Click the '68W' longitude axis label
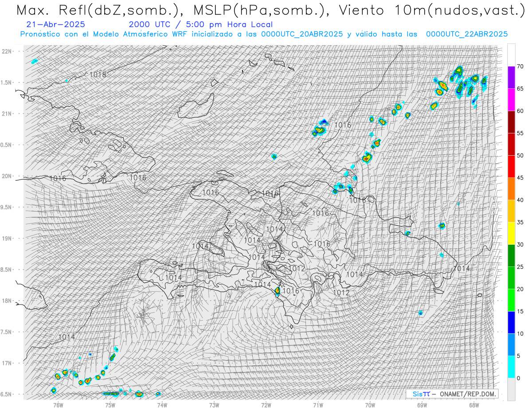The width and height of the screenshot is (532, 411). tap(474, 405)
